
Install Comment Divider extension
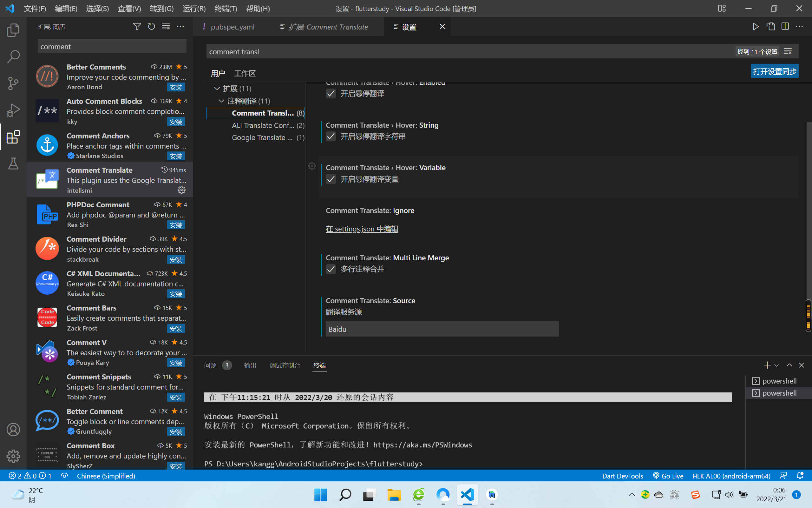pyautogui.click(x=176, y=260)
